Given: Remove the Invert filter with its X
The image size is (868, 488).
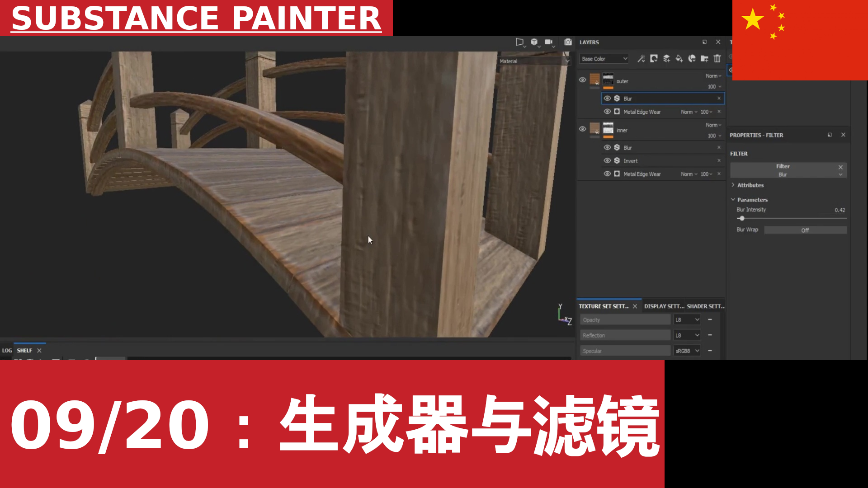Looking at the screenshot, I should coord(719,161).
